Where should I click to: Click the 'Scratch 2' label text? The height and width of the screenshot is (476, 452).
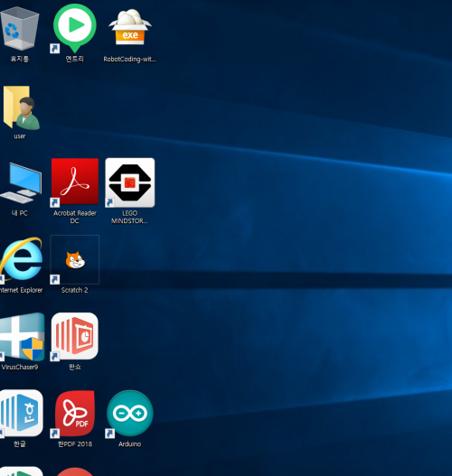[74, 290]
